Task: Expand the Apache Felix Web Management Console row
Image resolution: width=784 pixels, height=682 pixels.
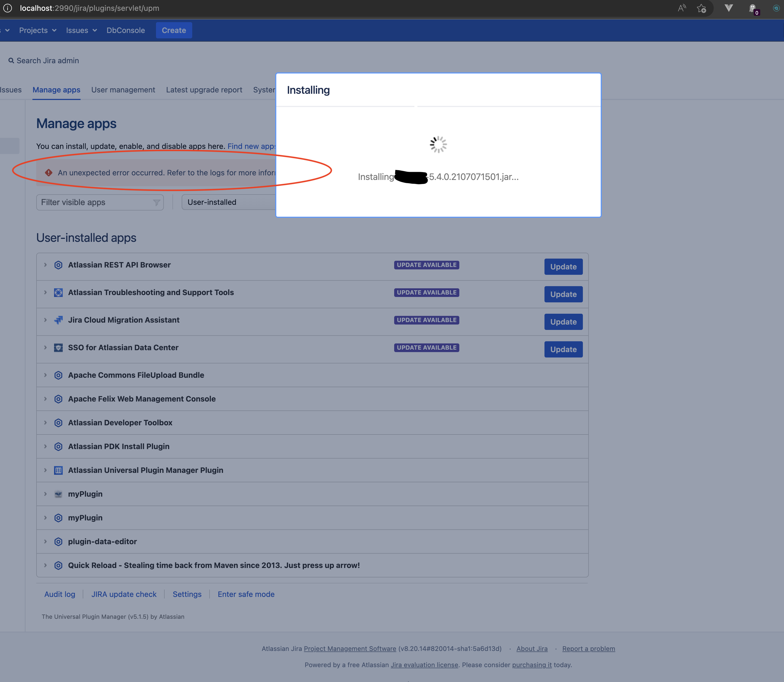Action: point(45,399)
